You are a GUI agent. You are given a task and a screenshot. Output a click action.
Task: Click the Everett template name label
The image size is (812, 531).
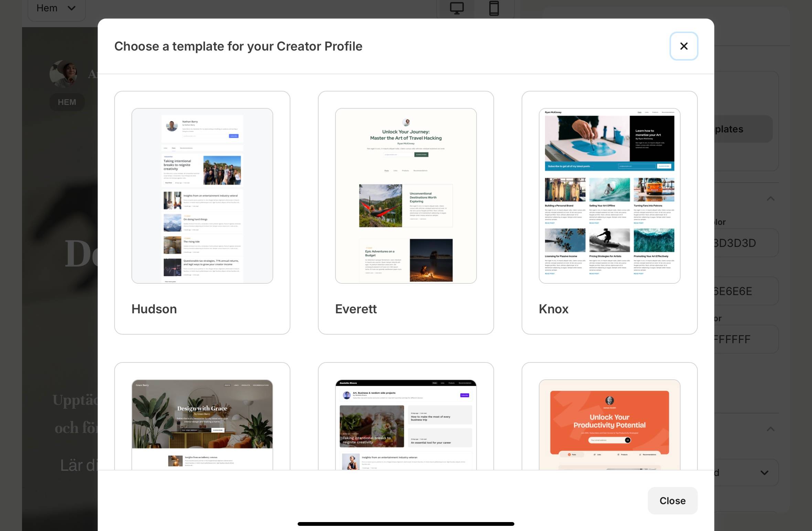pyautogui.click(x=356, y=309)
